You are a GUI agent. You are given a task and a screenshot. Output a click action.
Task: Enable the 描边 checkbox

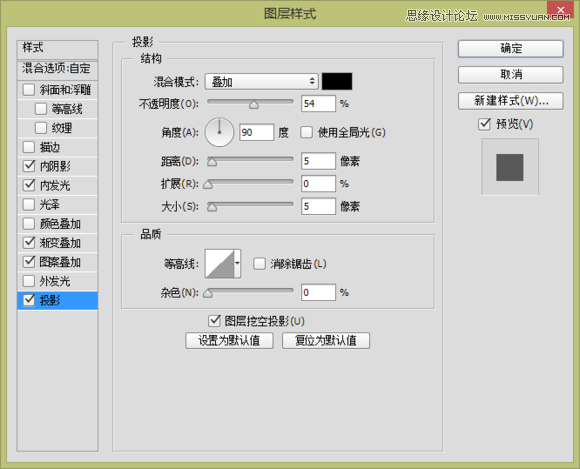pyautogui.click(x=29, y=147)
